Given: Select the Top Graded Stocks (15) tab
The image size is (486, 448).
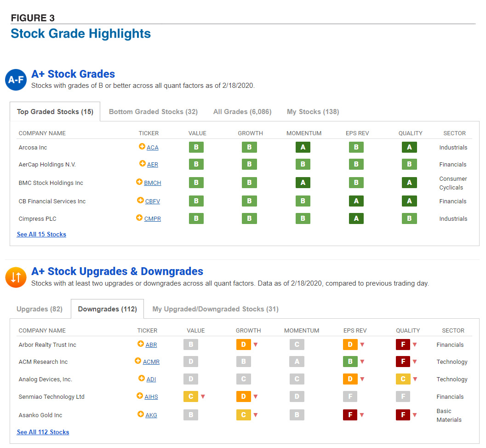Looking at the screenshot, I should coord(55,112).
